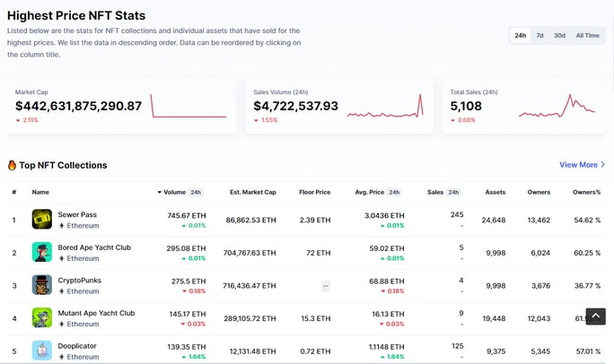Open the Sewer Pass collection icon

click(x=42, y=219)
